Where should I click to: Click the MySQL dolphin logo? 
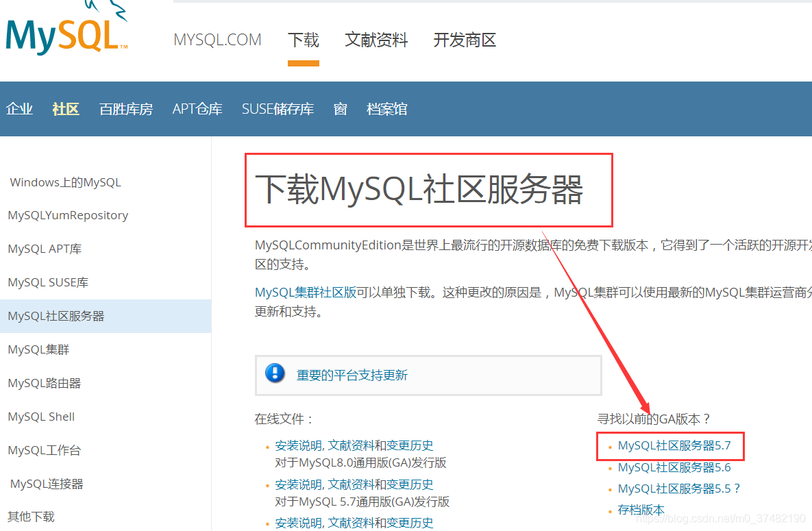point(66,29)
